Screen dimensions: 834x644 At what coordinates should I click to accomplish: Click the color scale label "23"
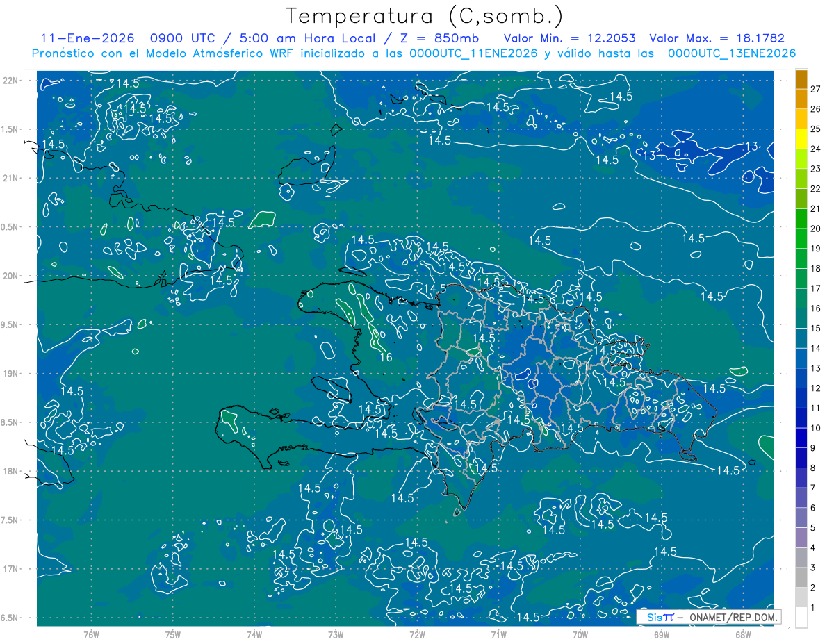(x=816, y=169)
